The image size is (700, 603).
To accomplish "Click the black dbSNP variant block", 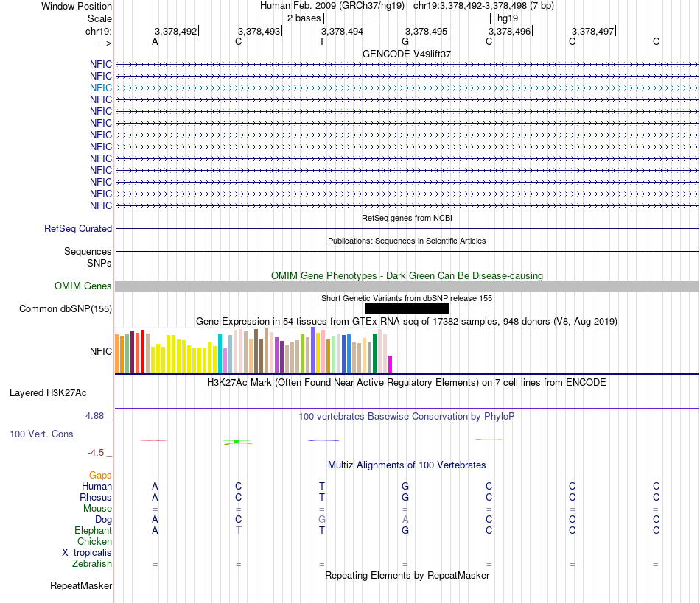I will click(x=407, y=308).
